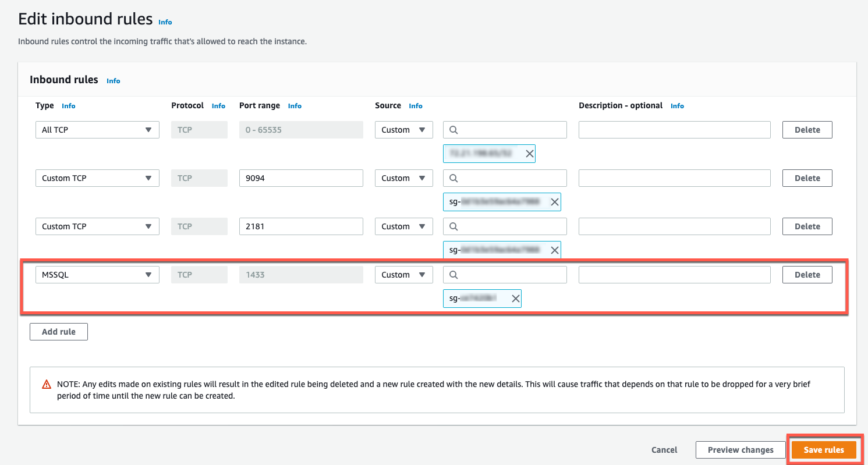The height and width of the screenshot is (465, 868).
Task: Remove the source tag on the All TCP rule
Action: point(529,154)
